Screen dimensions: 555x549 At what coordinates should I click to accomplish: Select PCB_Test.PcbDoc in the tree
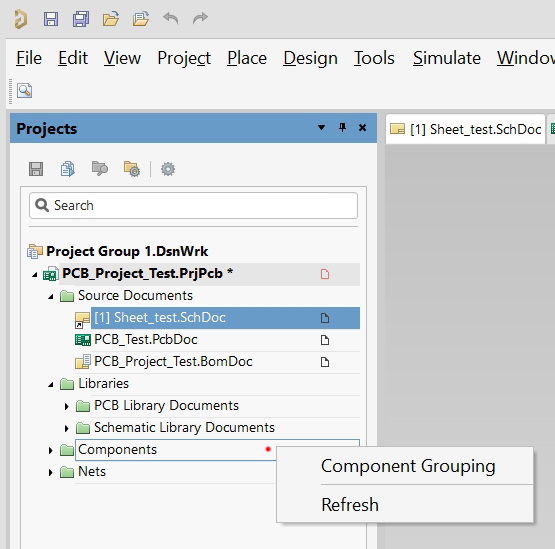click(x=145, y=340)
